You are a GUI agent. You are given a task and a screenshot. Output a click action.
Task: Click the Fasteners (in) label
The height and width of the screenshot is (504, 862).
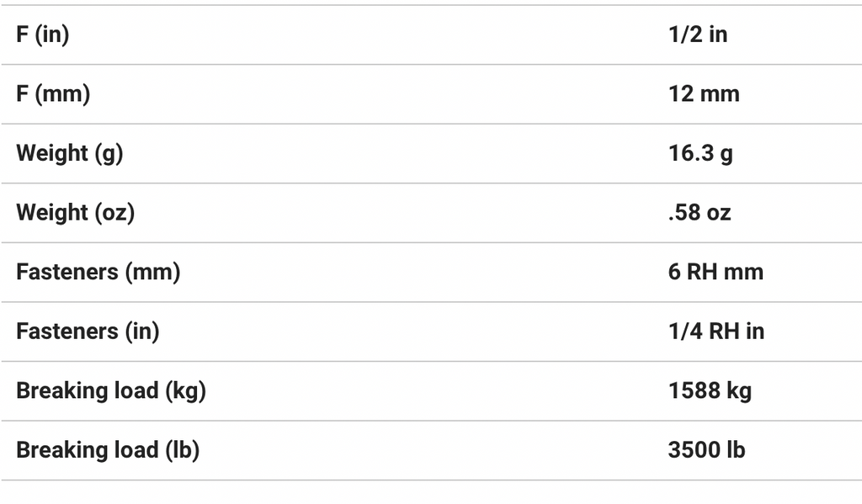point(88,332)
